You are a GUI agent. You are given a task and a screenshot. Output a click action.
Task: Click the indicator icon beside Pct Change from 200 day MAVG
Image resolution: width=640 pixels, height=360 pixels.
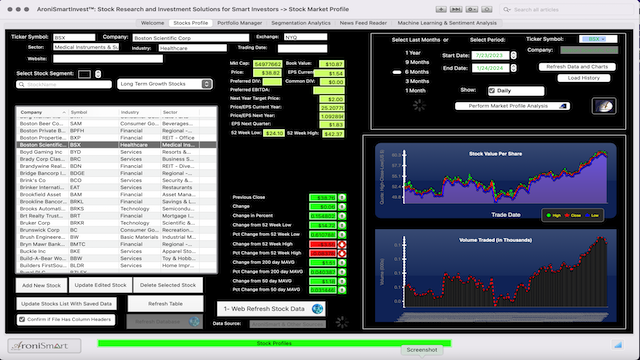click(x=342, y=272)
